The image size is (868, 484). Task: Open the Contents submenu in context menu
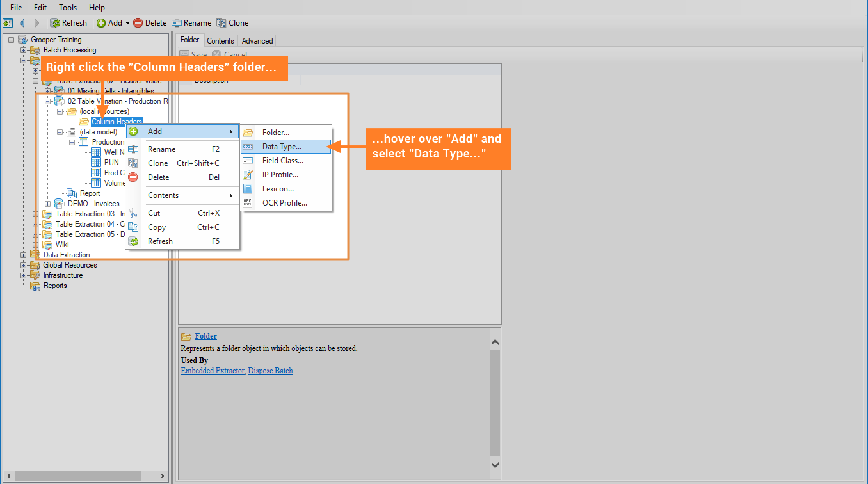(x=182, y=195)
